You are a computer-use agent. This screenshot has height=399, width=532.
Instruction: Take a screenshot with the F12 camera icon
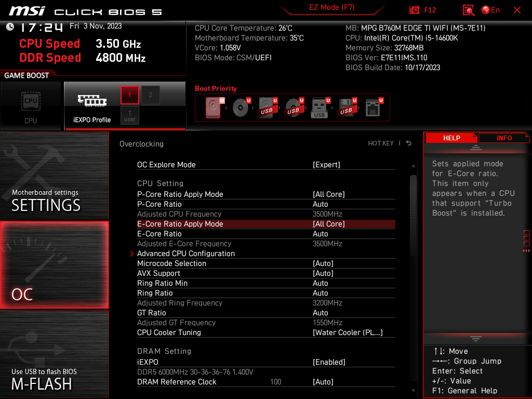click(414, 10)
